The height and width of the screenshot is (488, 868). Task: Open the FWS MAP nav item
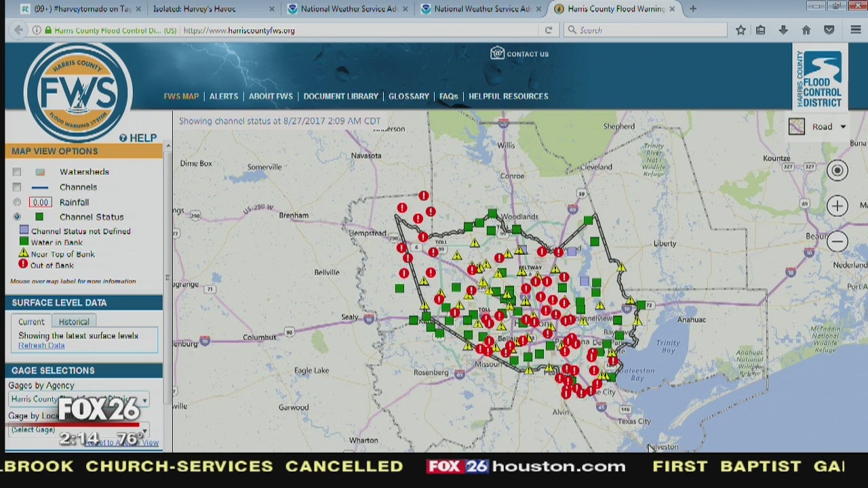pyautogui.click(x=181, y=96)
